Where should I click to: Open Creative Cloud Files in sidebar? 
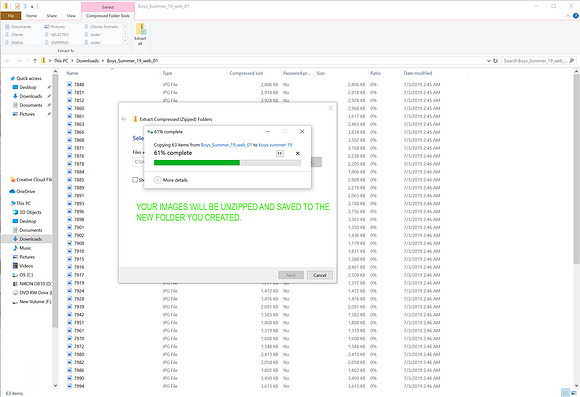[31, 179]
